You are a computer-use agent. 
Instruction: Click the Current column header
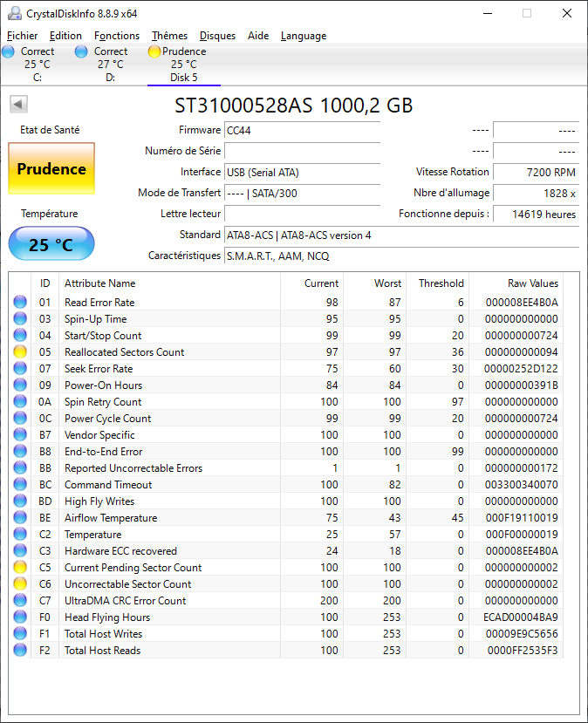311,283
